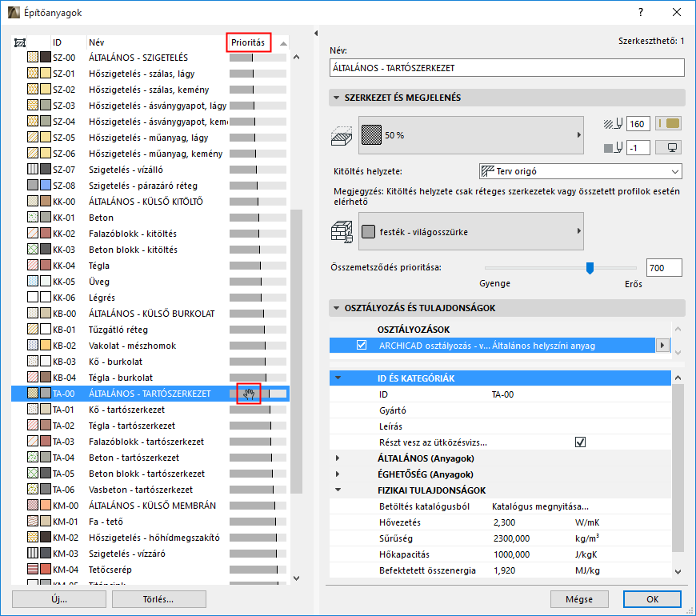Click the surface swatch of SZ-08 párazáró réteg

click(x=46, y=186)
